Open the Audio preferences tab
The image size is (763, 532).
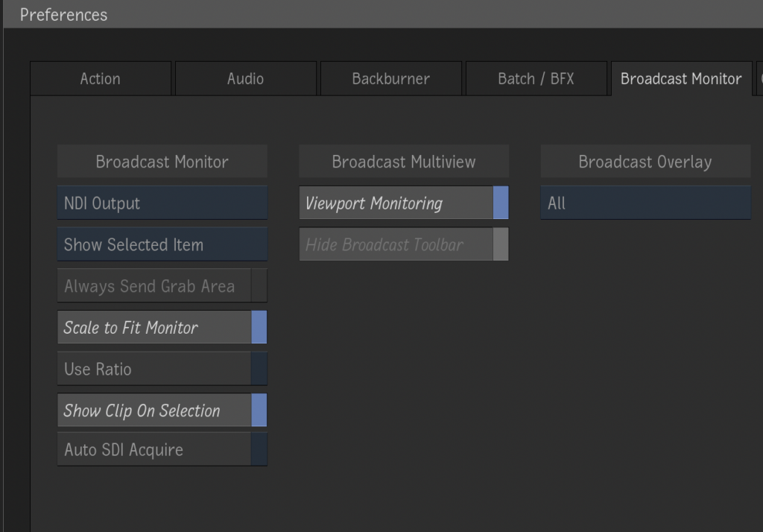(x=245, y=78)
